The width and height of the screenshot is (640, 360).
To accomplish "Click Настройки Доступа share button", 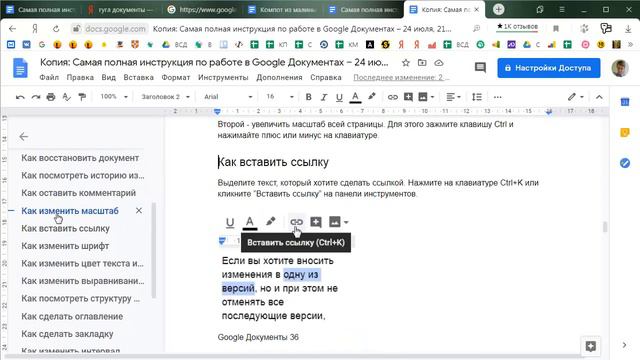I will [x=549, y=68].
